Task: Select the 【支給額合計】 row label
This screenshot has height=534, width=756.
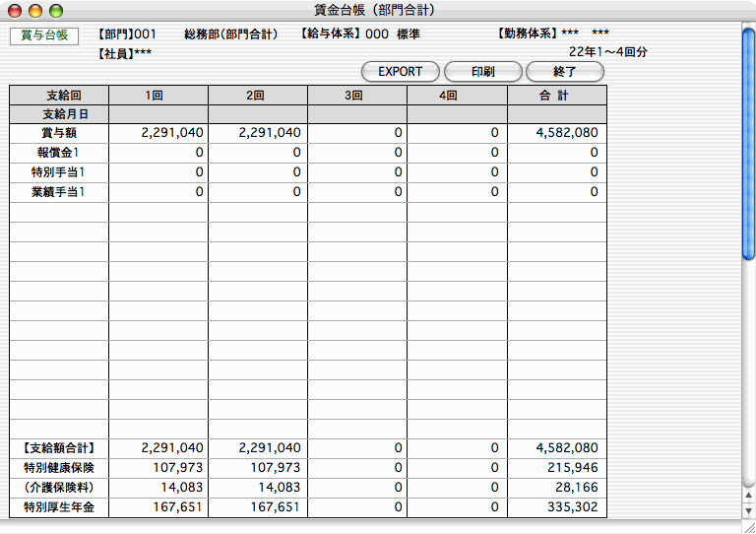Action: 58,448
